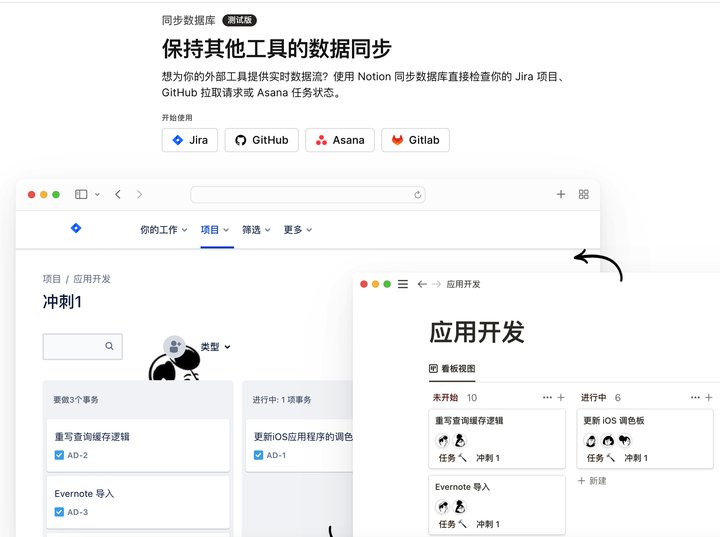
Task: Open the Asana sync button
Action: (x=340, y=140)
